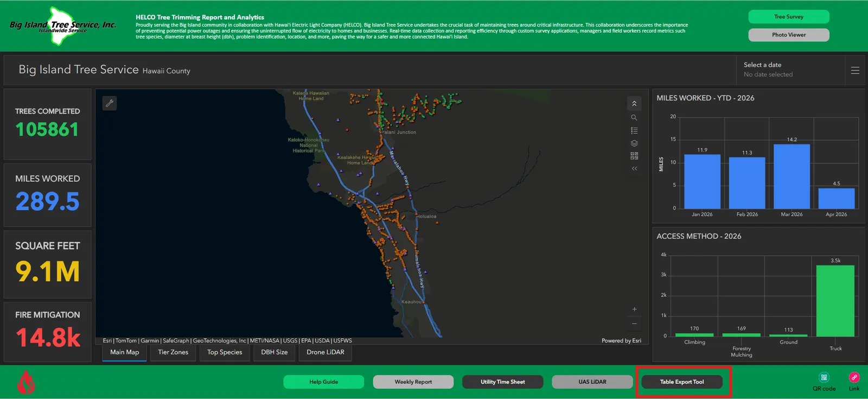Open the Photo Viewer button
This screenshot has width=868, height=399.
tap(789, 35)
